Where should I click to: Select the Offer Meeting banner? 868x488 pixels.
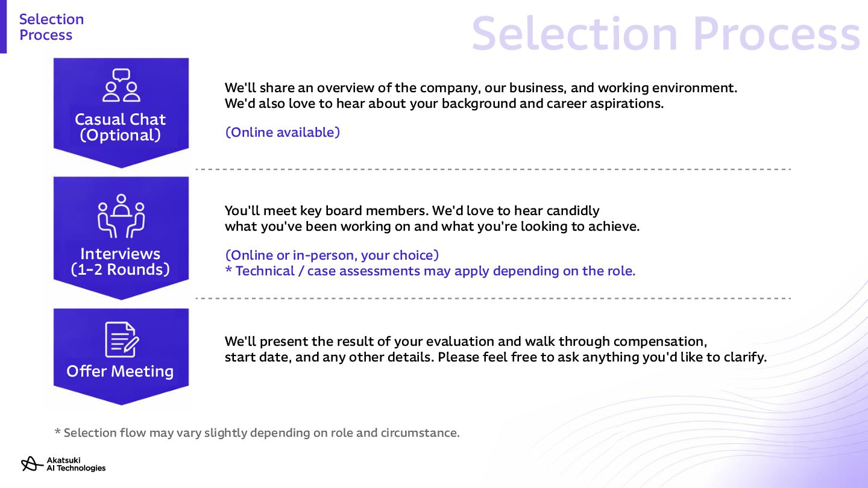pos(121,357)
